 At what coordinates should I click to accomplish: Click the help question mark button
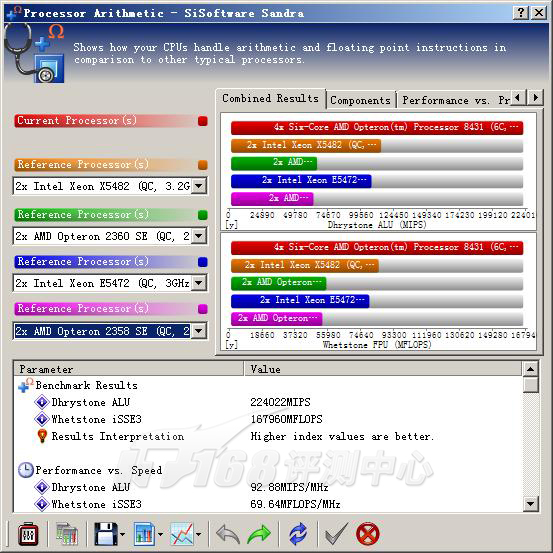coord(521,13)
